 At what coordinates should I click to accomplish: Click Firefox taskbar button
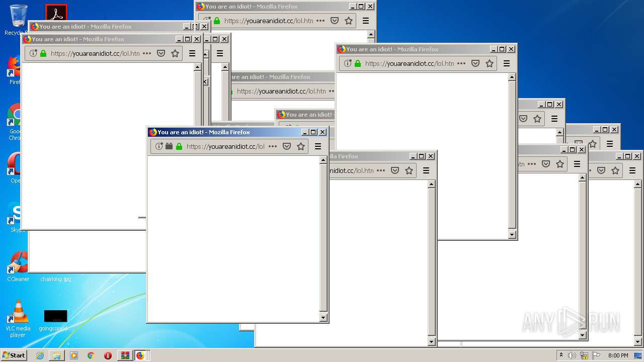coord(140,355)
